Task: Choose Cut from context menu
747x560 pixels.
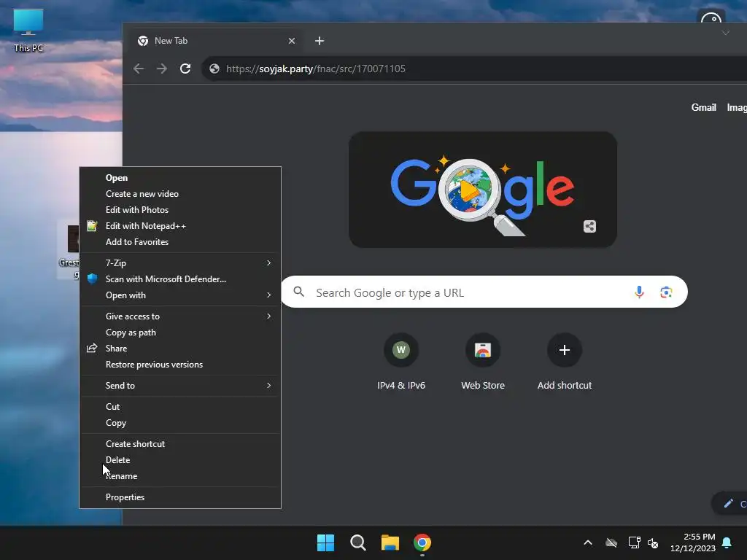Action: pyautogui.click(x=180, y=407)
